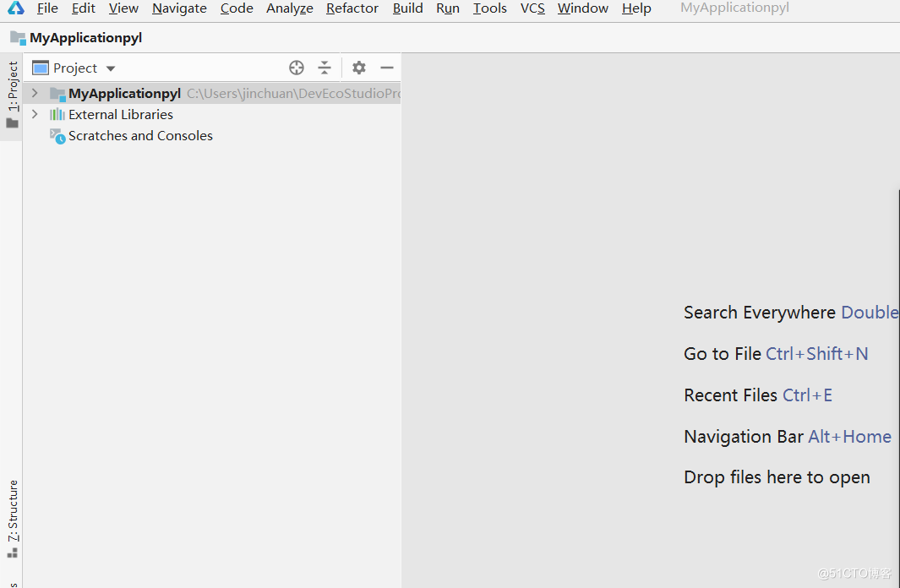
Task: Click the folder icon on the Project side tab
Action: 12,123
